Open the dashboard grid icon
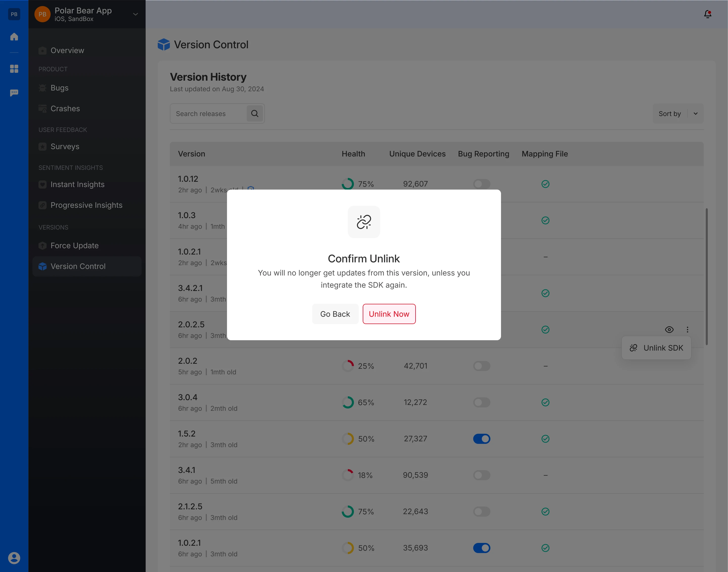Viewport: 728px width, 572px height. click(x=14, y=69)
